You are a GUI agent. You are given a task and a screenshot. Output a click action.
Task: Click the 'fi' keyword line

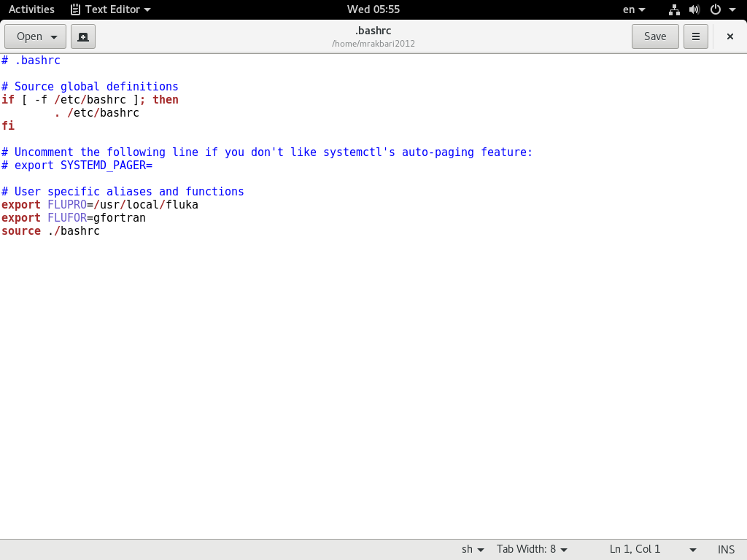click(8, 125)
